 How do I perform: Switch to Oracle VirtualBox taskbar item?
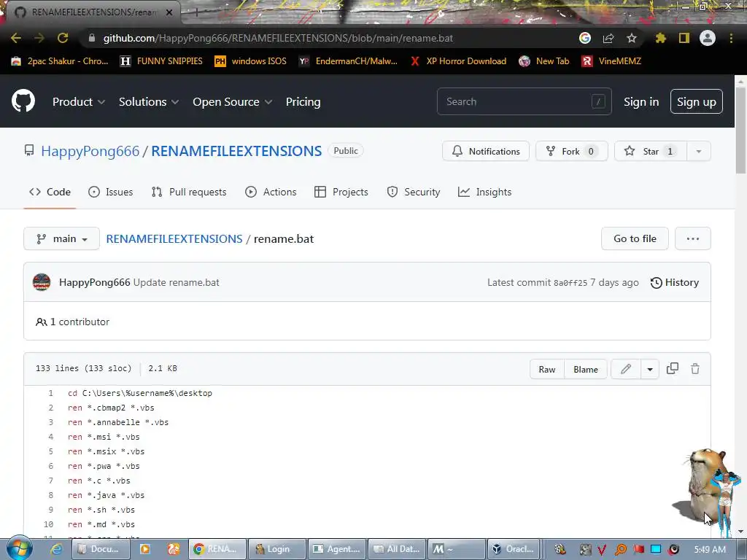point(516,549)
